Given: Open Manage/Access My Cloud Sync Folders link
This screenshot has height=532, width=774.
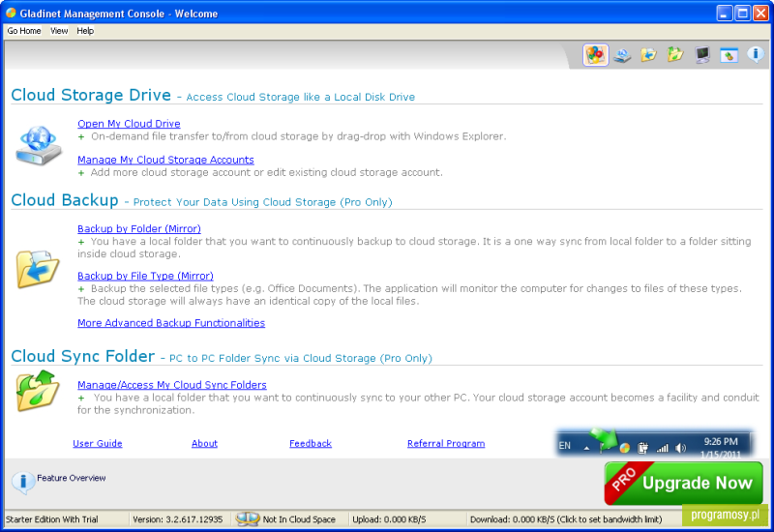Looking at the screenshot, I should pos(172,384).
